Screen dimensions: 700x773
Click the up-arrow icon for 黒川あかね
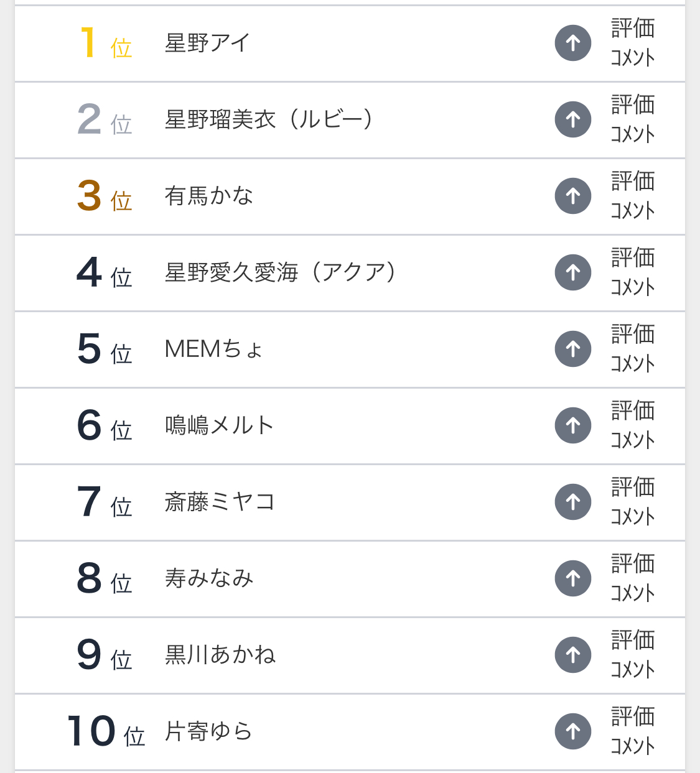pos(572,655)
